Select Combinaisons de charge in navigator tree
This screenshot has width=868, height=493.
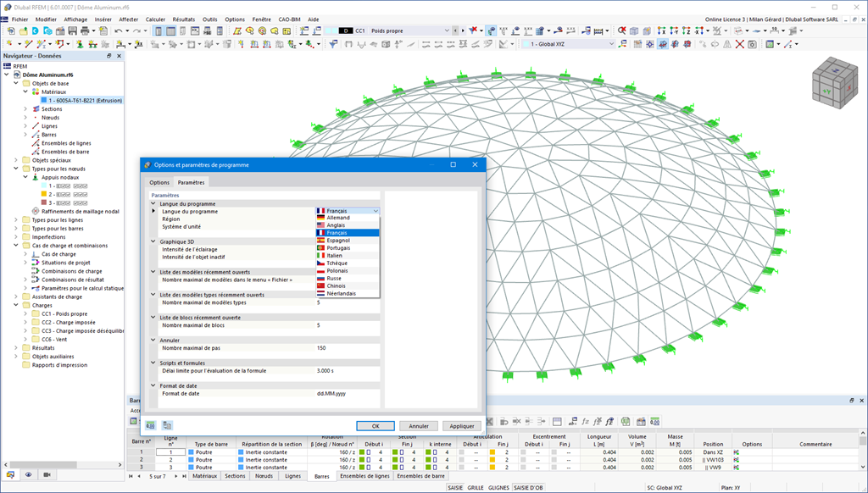(71, 271)
